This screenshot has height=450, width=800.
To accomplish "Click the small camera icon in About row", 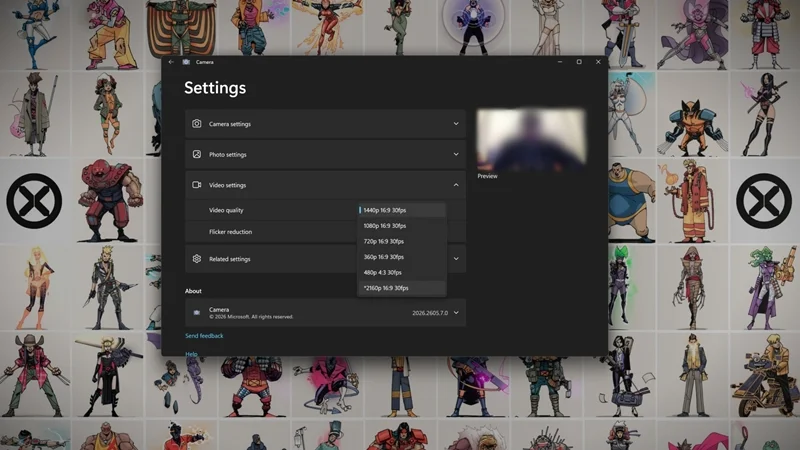I will 196,313.
